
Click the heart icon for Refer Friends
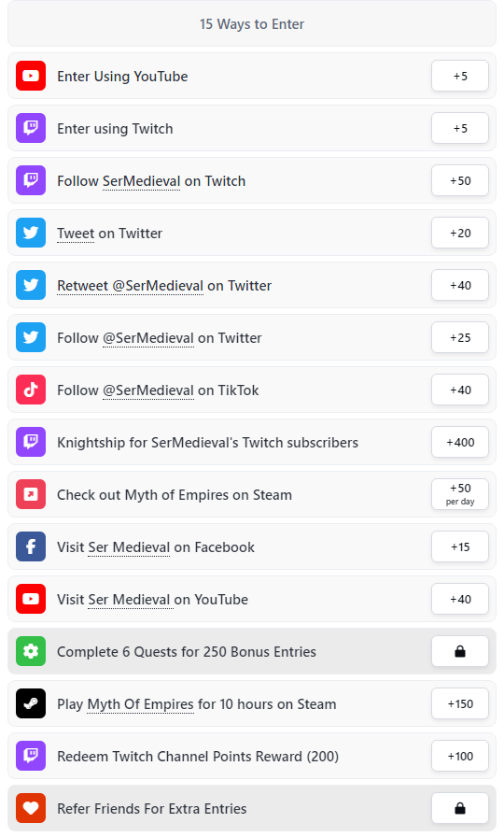pos(31,808)
